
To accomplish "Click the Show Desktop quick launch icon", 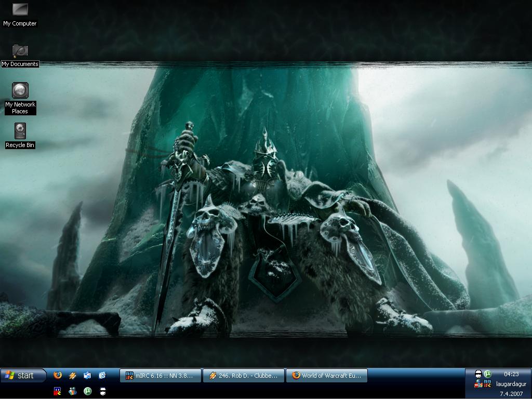I will click(x=87, y=375).
